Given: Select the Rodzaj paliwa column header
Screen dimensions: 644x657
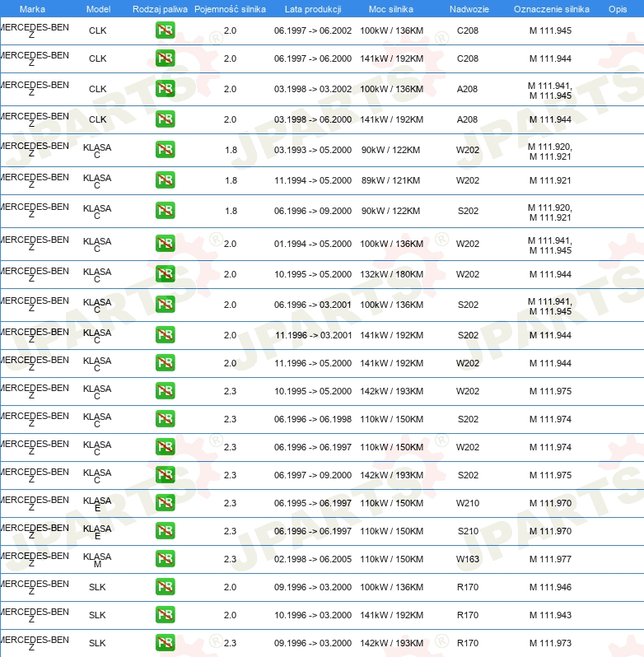Looking at the screenshot, I should [x=160, y=8].
